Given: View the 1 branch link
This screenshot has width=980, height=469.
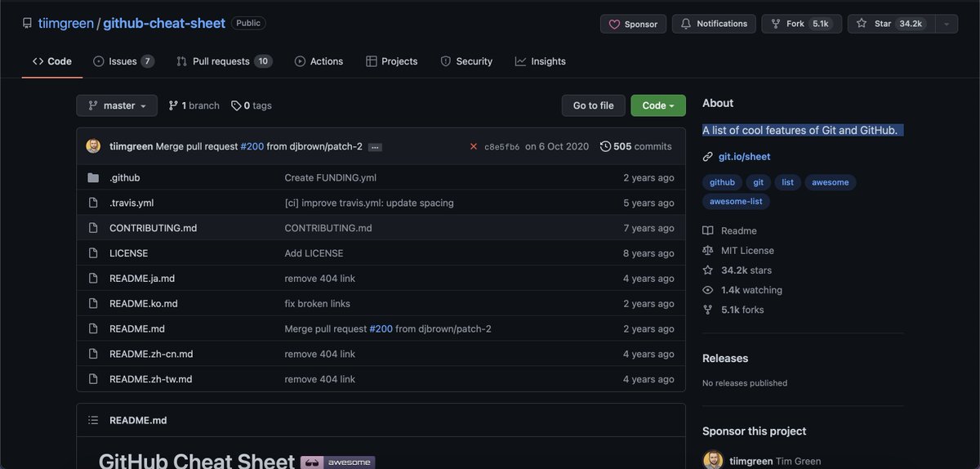Looking at the screenshot, I should point(194,105).
